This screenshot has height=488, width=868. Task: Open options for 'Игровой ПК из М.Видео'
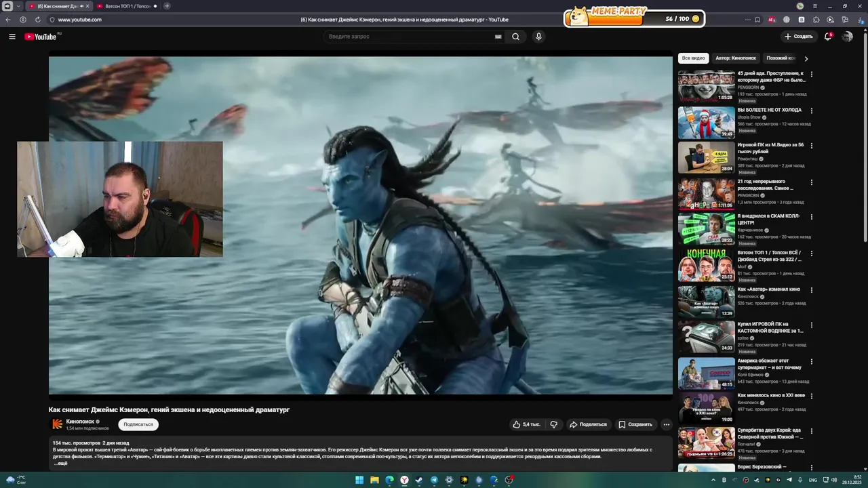click(x=812, y=146)
